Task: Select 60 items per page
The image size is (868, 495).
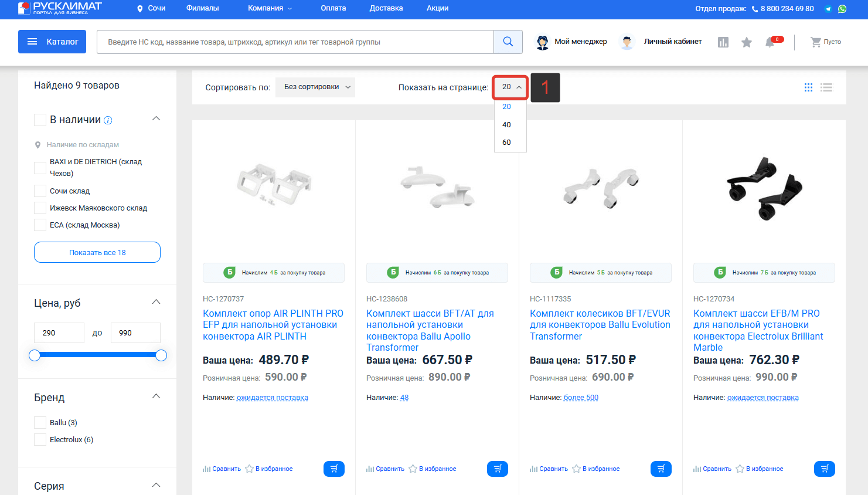Action: pyautogui.click(x=507, y=142)
